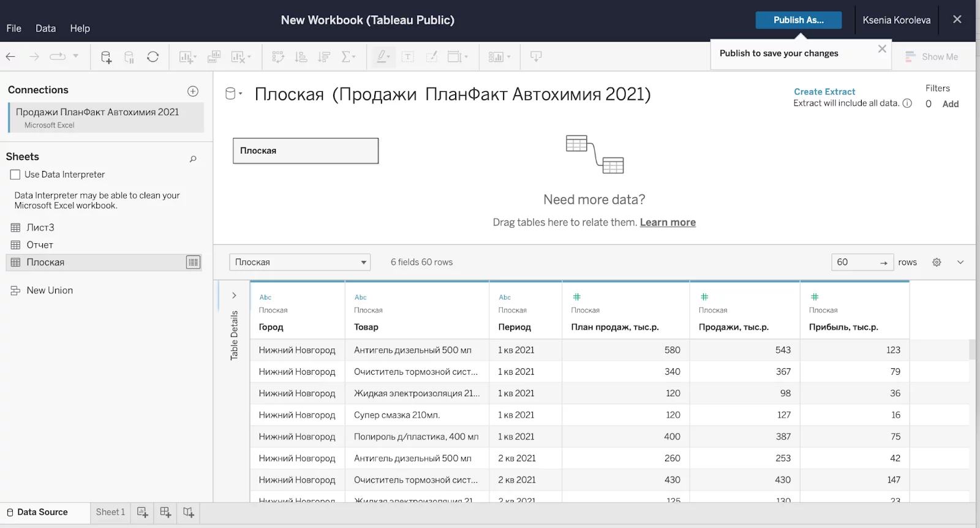Viewport: 980px width, 528px height.
Task: Select the Продажи ПланФакт Автохимия 2021 connection
Action: (106, 118)
